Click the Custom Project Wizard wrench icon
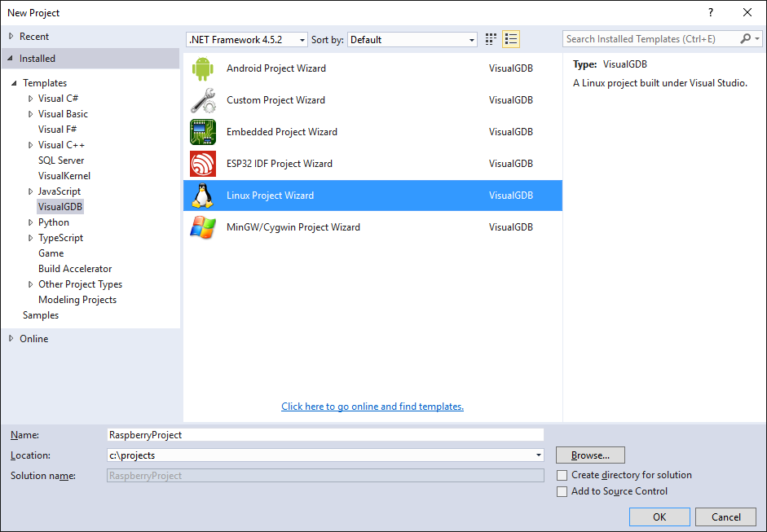This screenshot has width=767, height=532. coord(202,100)
